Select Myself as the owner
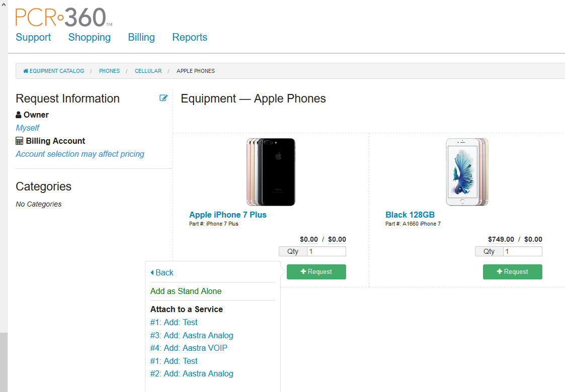Image resolution: width=565 pixels, height=392 pixels. point(27,128)
